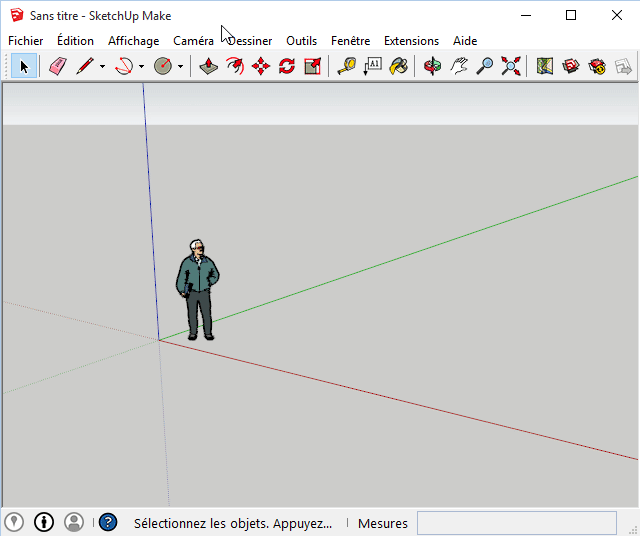The height and width of the screenshot is (536, 640).
Task: Choose the Pan hand tool
Action: (459, 66)
